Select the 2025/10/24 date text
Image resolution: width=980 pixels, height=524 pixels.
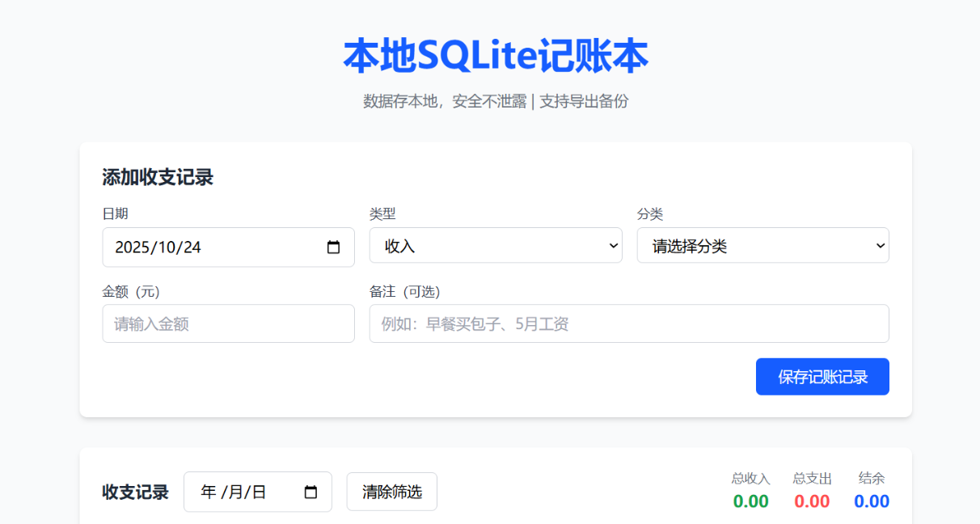[158, 247]
